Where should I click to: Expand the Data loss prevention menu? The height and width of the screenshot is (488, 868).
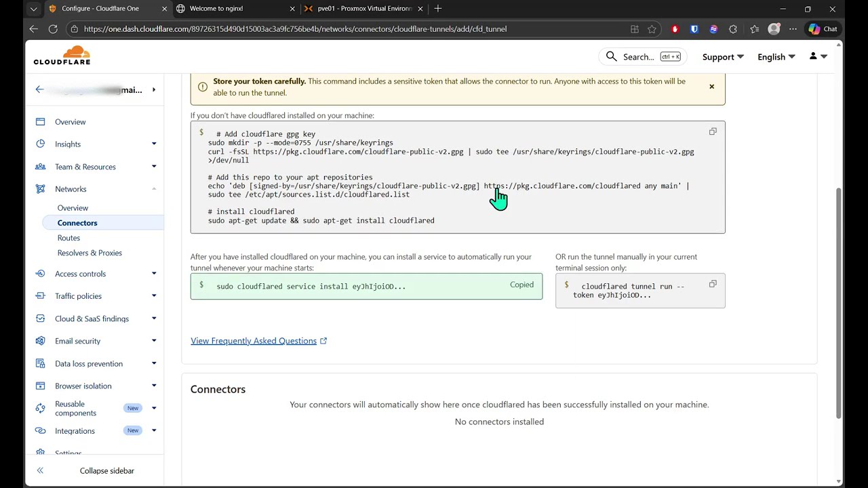pos(154,363)
